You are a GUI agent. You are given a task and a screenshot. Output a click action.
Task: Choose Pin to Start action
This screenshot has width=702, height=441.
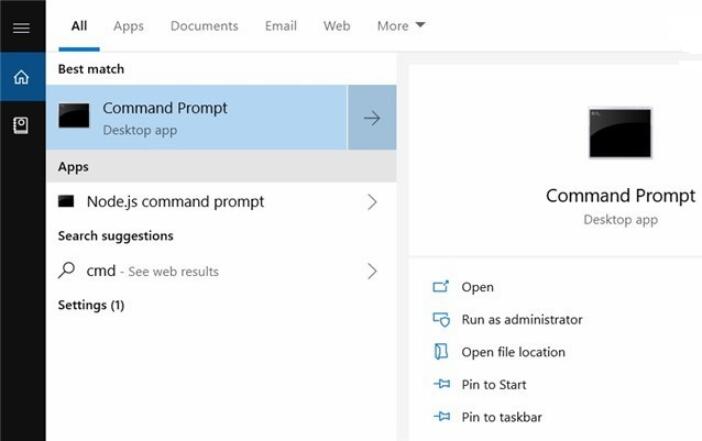(493, 384)
